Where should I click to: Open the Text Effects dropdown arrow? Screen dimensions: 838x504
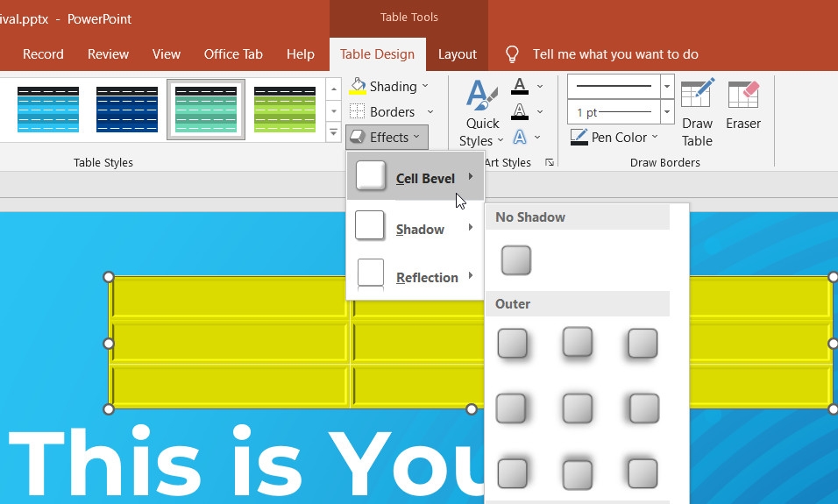click(x=537, y=138)
